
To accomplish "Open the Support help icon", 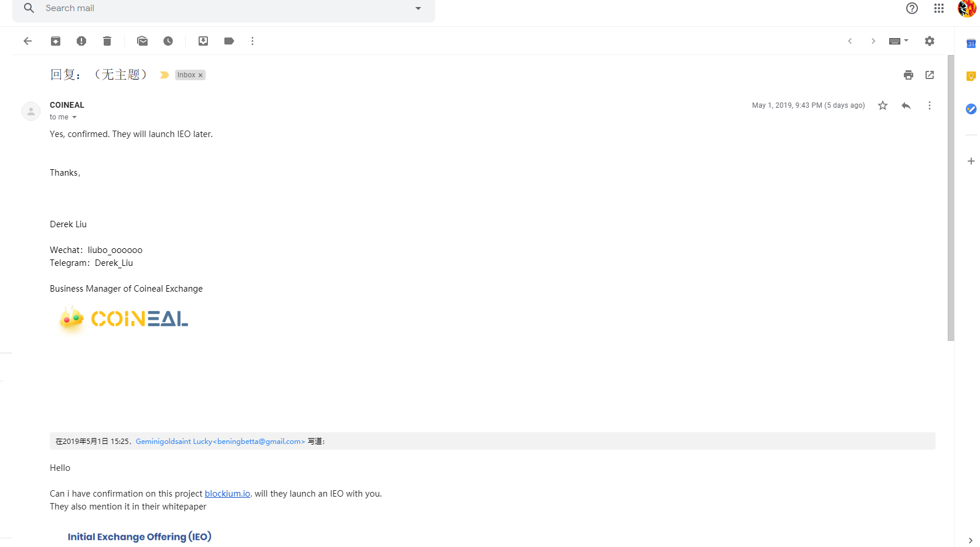I will point(912,8).
